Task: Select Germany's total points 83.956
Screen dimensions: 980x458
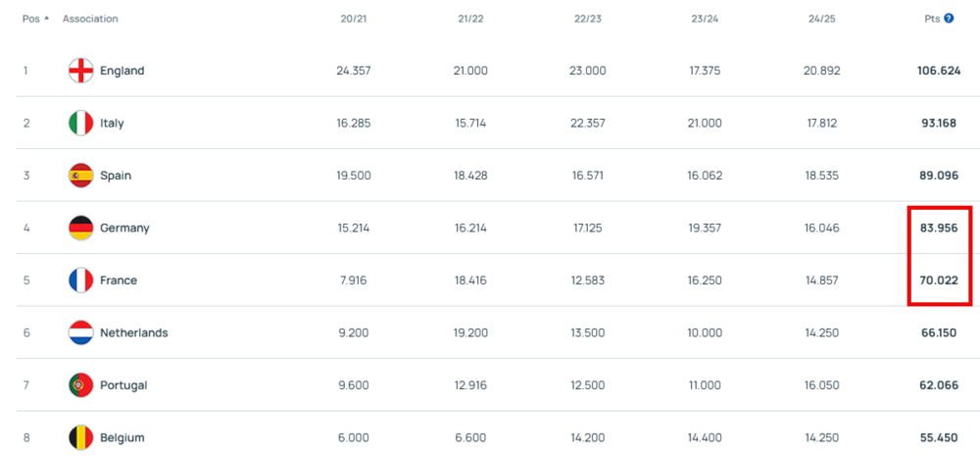Action: pos(939,229)
